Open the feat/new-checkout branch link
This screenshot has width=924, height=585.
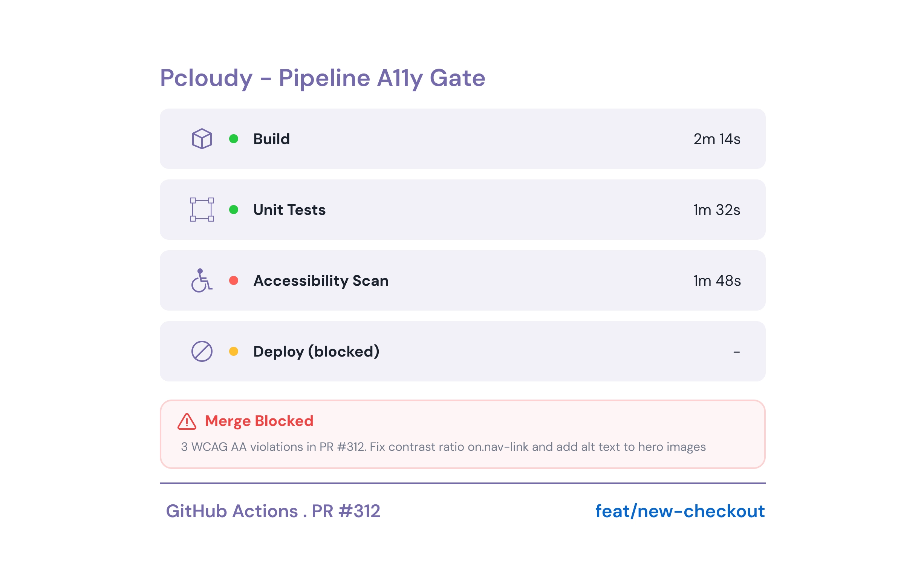coord(680,511)
